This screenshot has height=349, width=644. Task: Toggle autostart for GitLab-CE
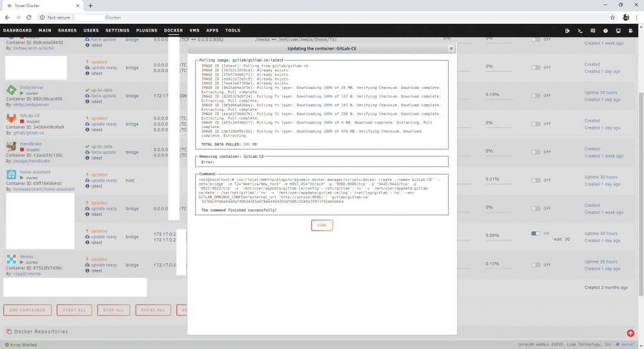(x=536, y=124)
